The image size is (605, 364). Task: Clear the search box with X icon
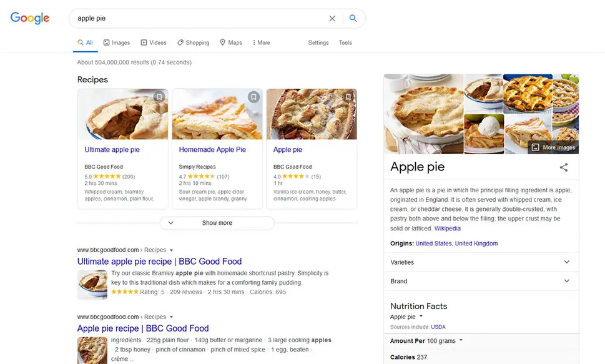pos(332,19)
